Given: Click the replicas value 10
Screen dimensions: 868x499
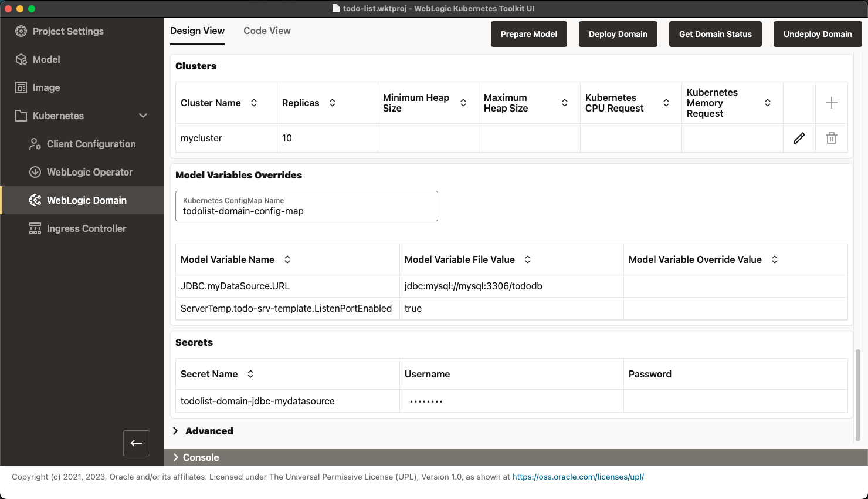Looking at the screenshot, I should pos(287,138).
